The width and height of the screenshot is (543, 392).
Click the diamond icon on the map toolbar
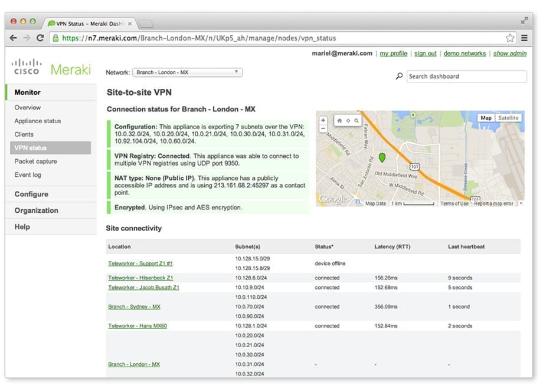348,120
